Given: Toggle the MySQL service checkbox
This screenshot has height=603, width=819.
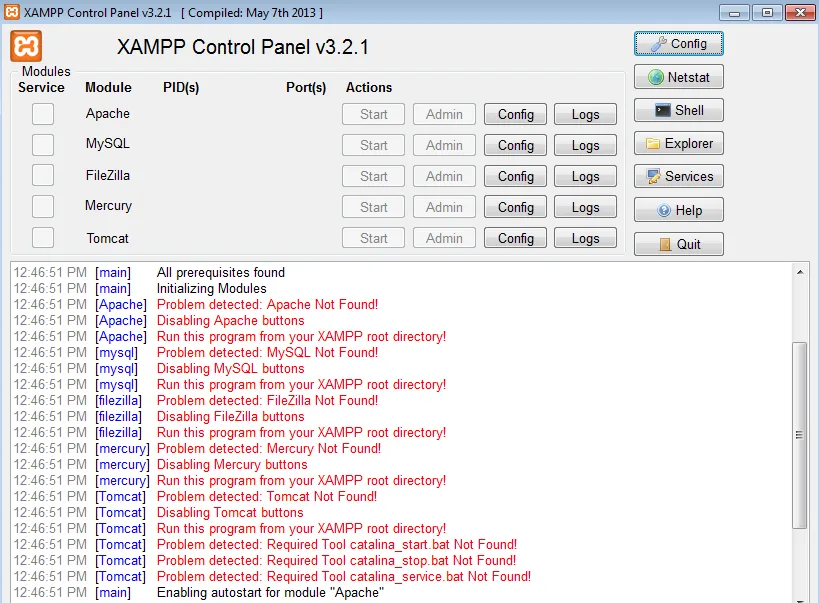Looking at the screenshot, I should coord(43,145).
